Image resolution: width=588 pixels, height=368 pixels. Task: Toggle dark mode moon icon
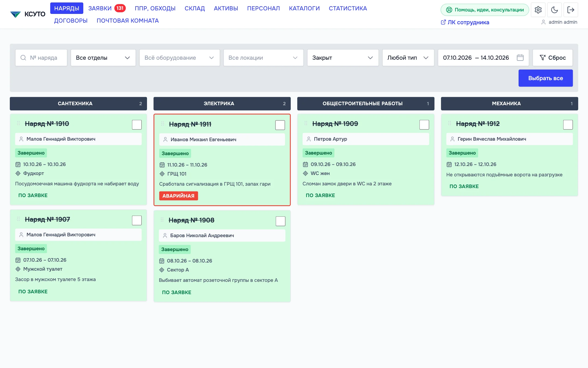[554, 10]
